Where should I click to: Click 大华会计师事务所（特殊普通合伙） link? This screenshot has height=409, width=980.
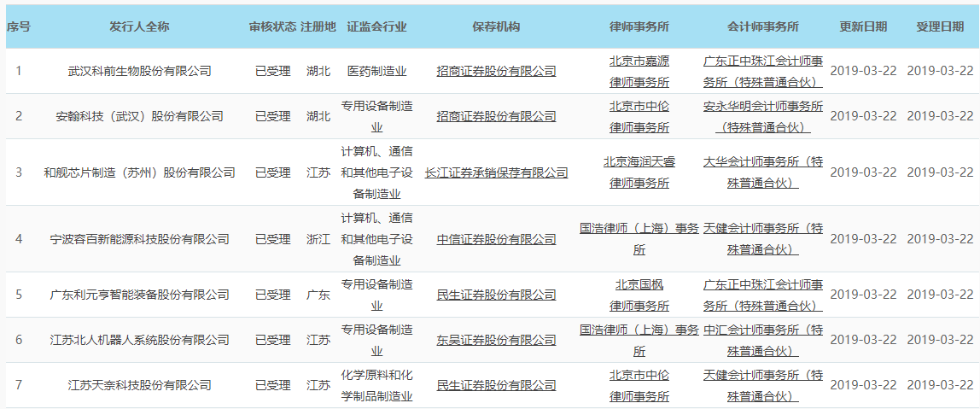tap(763, 172)
